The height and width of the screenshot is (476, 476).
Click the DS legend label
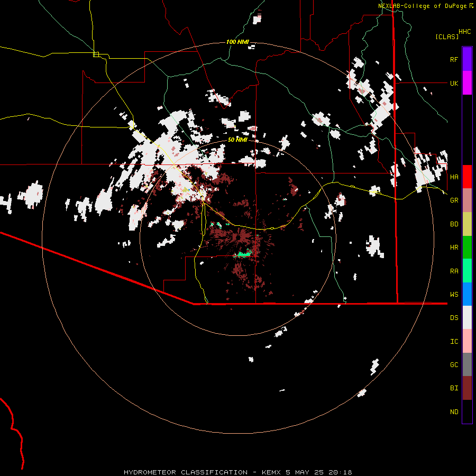(x=454, y=317)
